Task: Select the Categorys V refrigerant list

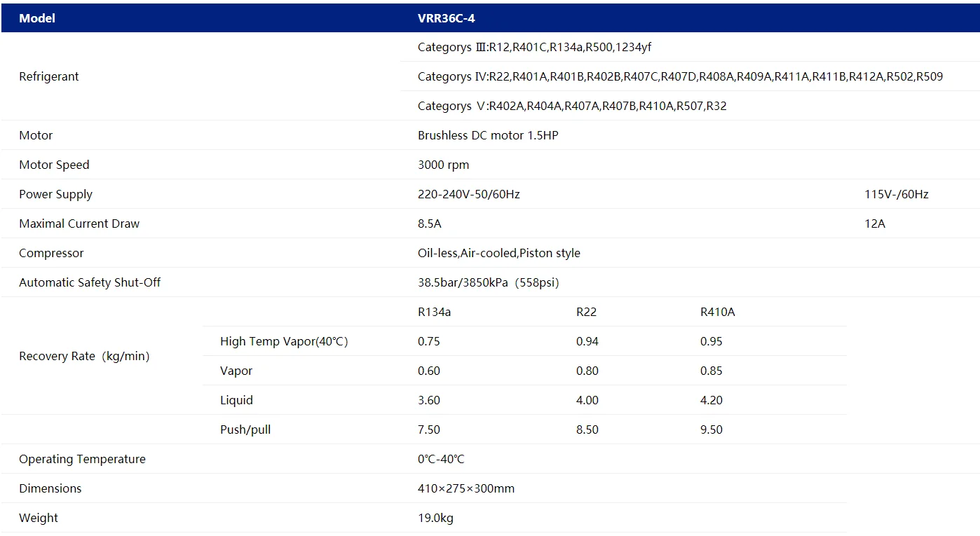Action: (572, 106)
